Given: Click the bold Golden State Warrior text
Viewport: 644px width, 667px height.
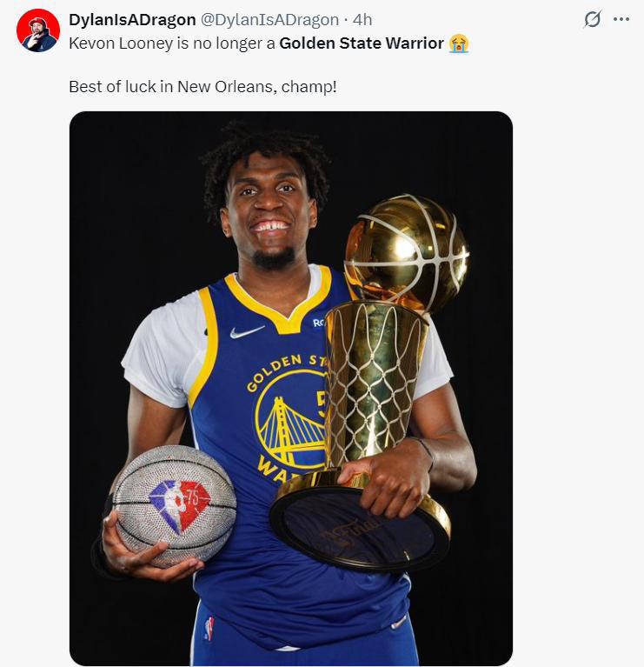Looking at the screenshot, I should pyautogui.click(x=361, y=43).
